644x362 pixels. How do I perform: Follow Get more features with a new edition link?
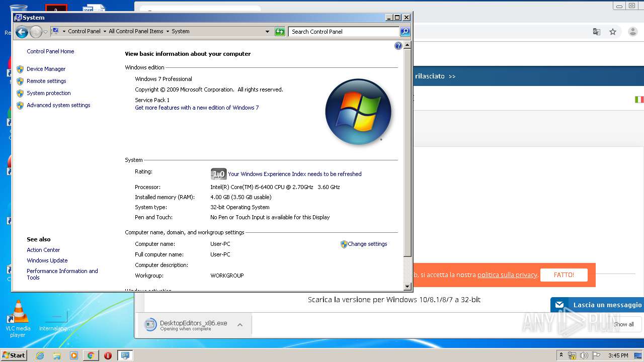(197, 108)
